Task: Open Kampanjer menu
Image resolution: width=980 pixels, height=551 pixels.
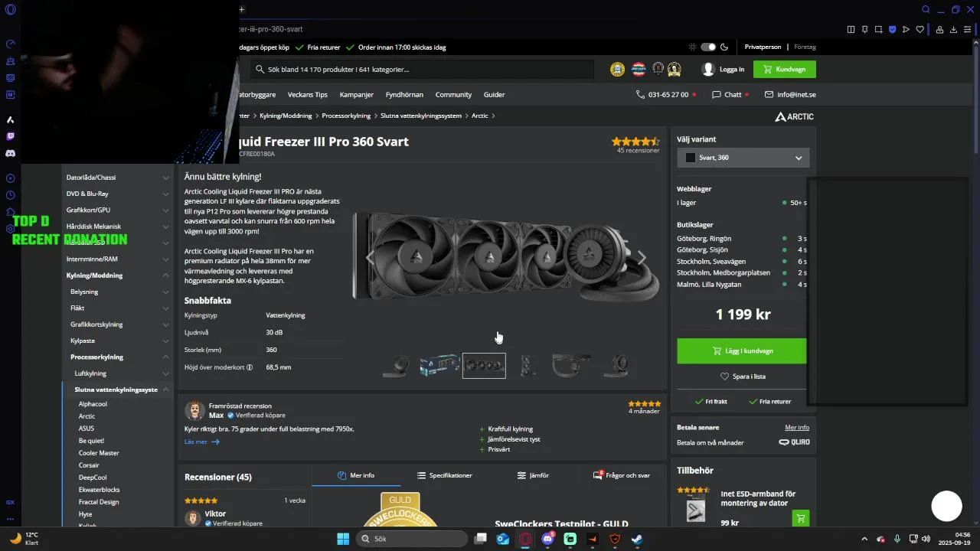Action: (357, 95)
